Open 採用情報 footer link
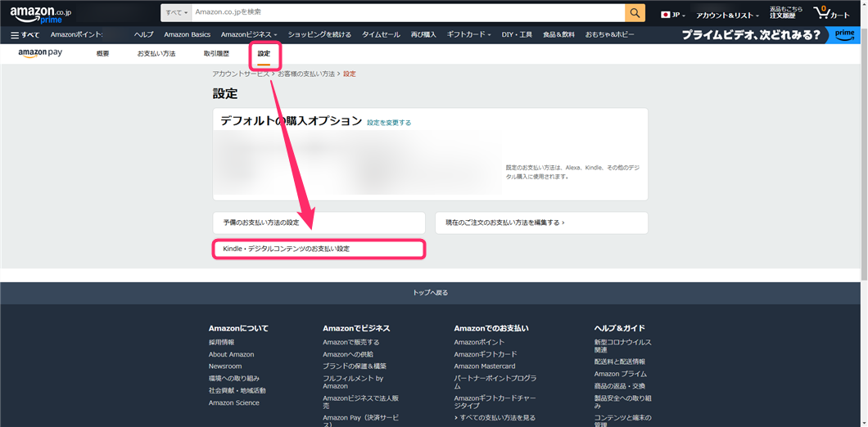868x427 pixels. coord(221,343)
